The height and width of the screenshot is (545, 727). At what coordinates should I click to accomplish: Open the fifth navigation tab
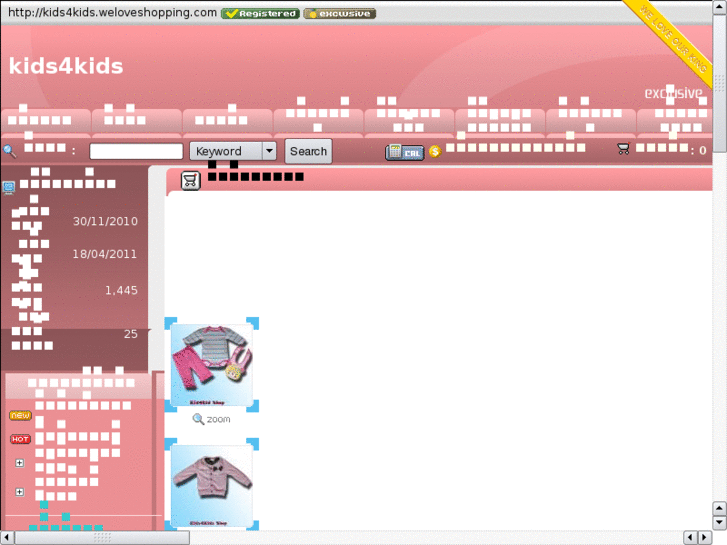coord(409,122)
